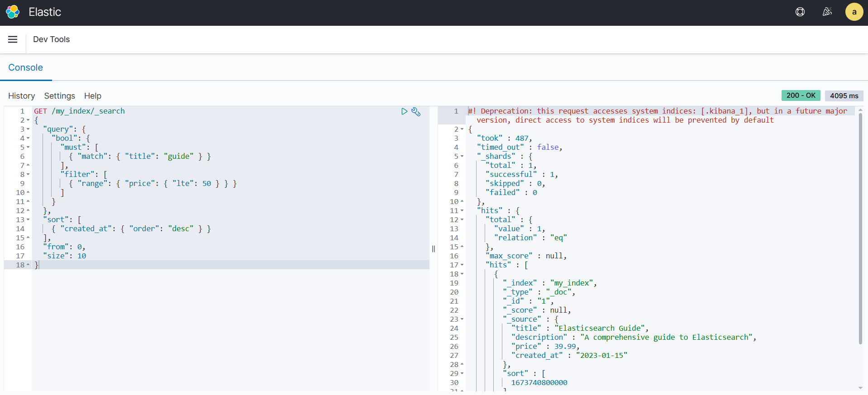Open the user avatar 'a' menu
The width and height of the screenshot is (868, 395).
point(854,12)
